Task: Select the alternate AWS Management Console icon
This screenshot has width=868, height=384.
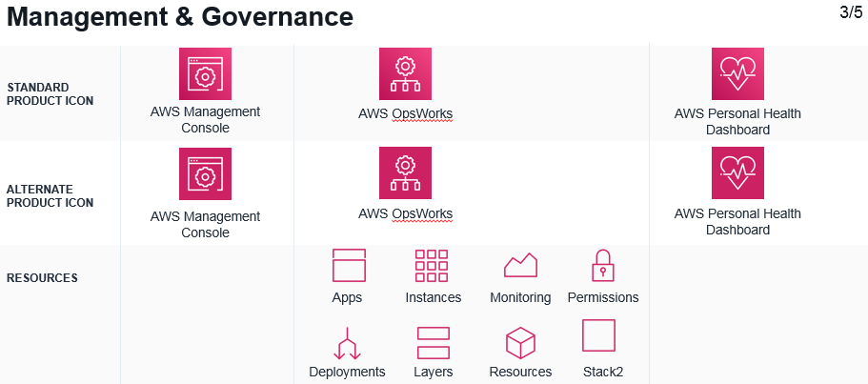Action: coord(206,173)
